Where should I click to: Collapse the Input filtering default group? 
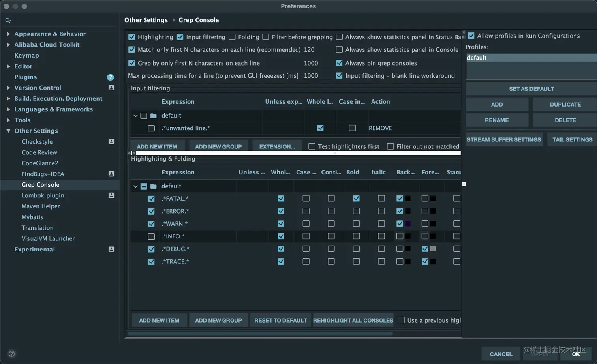tap(135, 116)
